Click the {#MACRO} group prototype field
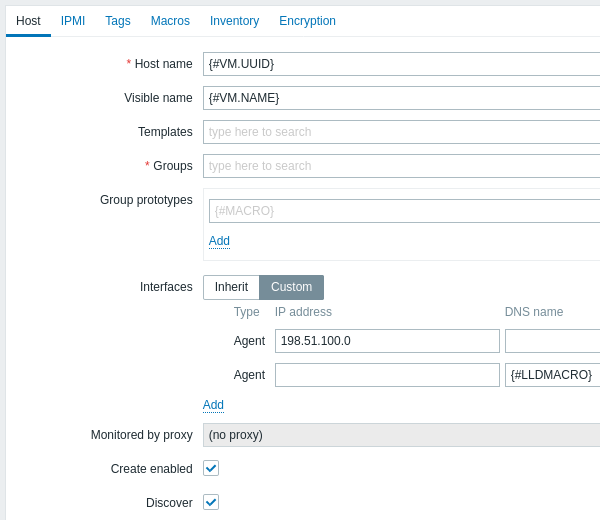 tap(400, 211)
